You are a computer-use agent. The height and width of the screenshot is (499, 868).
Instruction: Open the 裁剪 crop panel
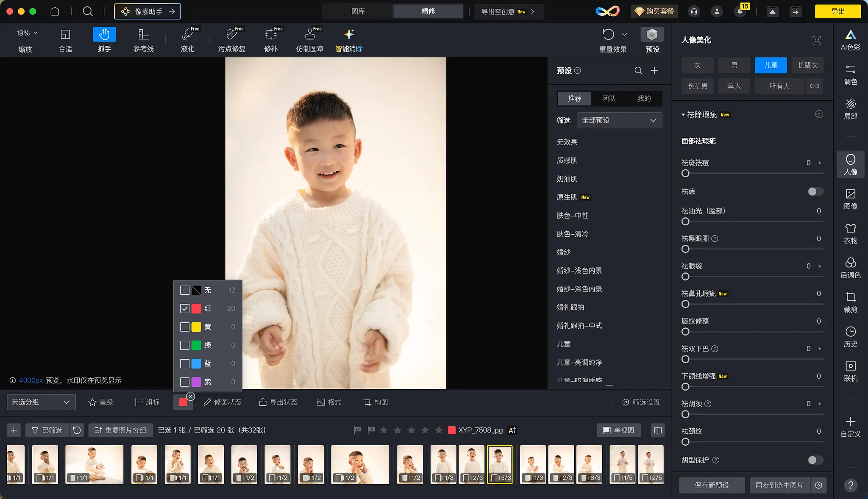tap(850, 302)
